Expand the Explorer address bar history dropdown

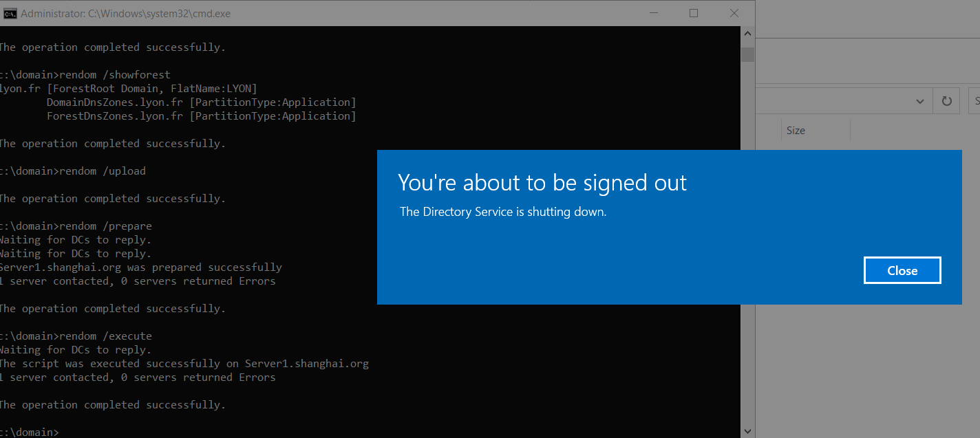pyautogui.click(x=920, y=101)
